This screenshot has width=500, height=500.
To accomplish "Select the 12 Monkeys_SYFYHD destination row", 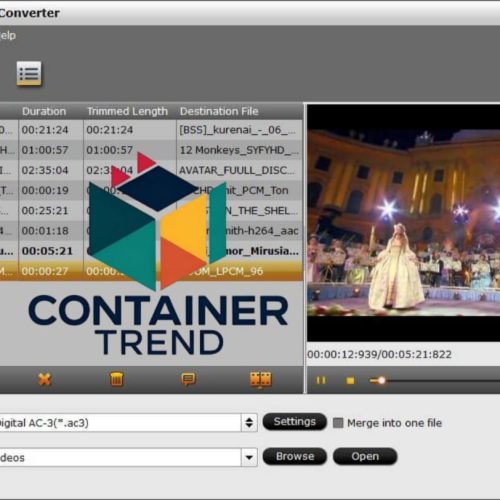I will pyautogui.click(x=151, y=150).
